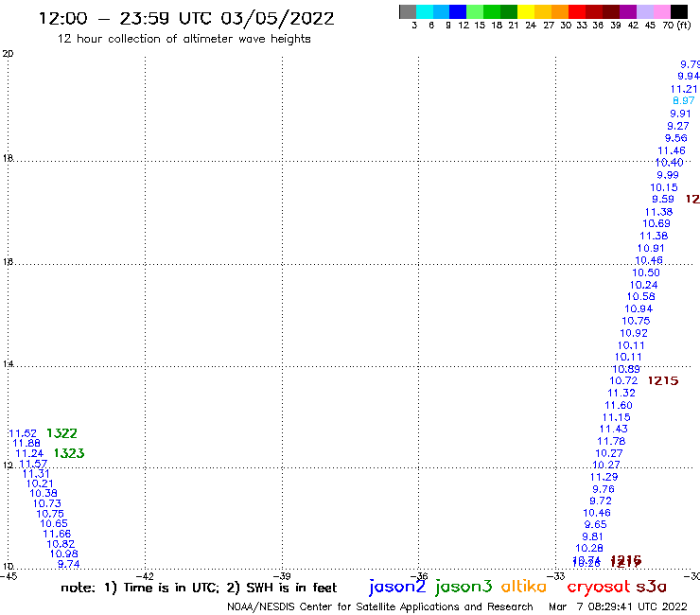Click the '14' latitude axis label

click(8, 364)
